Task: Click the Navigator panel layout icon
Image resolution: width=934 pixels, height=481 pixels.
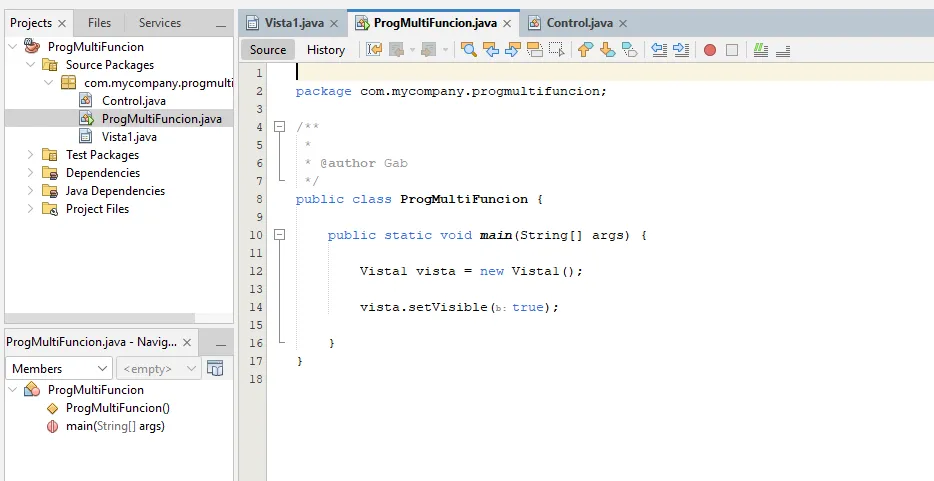Action: (215, 368)
